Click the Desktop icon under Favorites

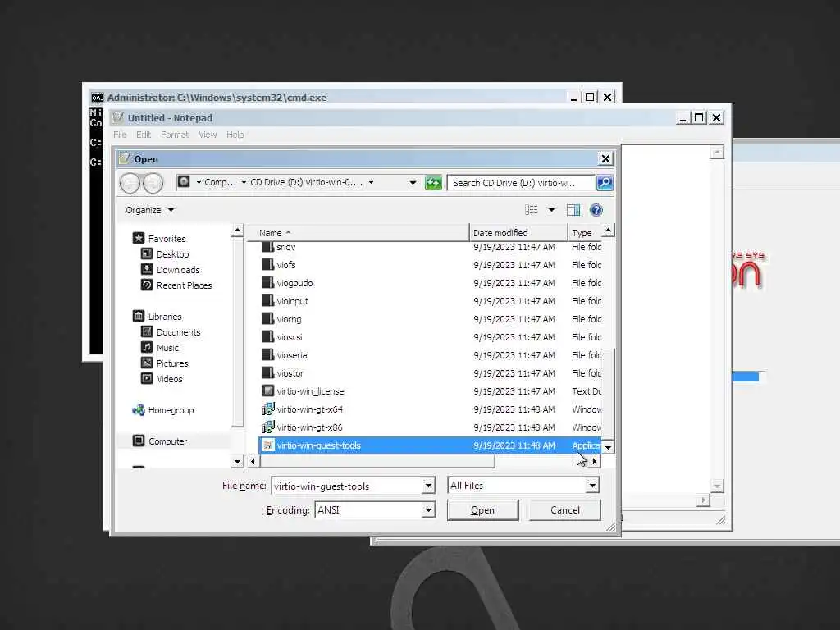[x=146, y=254]
